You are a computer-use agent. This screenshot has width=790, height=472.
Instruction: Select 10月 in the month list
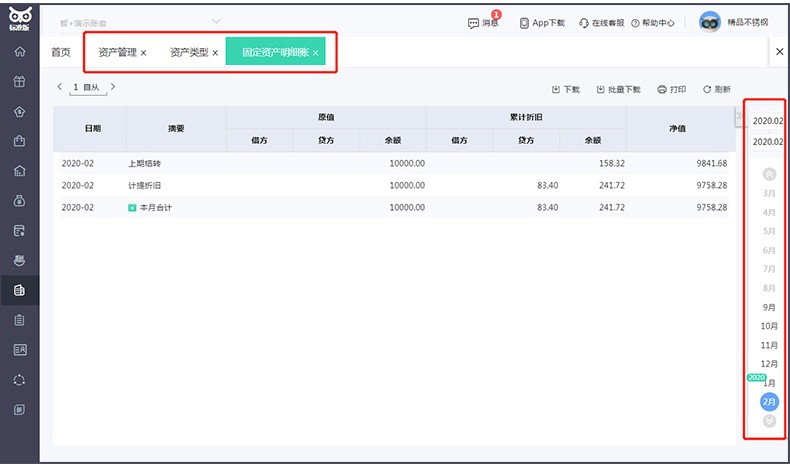click(769, 326)
